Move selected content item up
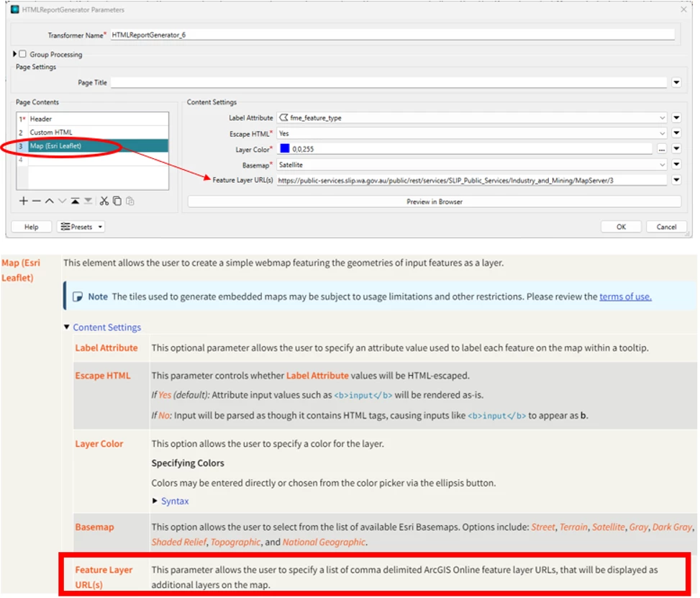The width and height of the screenshot is (700, 598). 49,201
